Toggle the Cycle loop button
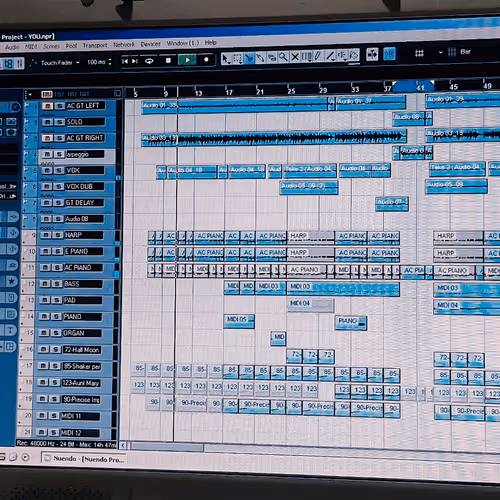This screenshot has width=500, height=500. pos(149,61)
